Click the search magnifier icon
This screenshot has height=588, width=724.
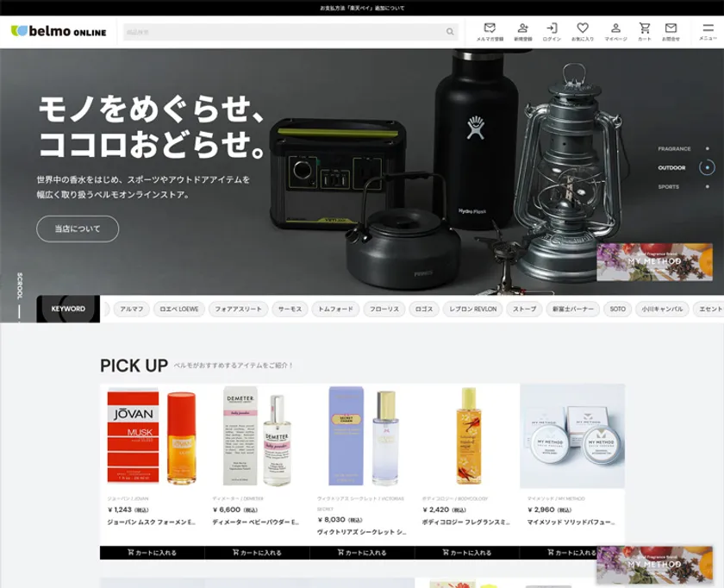[x=450, y=32]
